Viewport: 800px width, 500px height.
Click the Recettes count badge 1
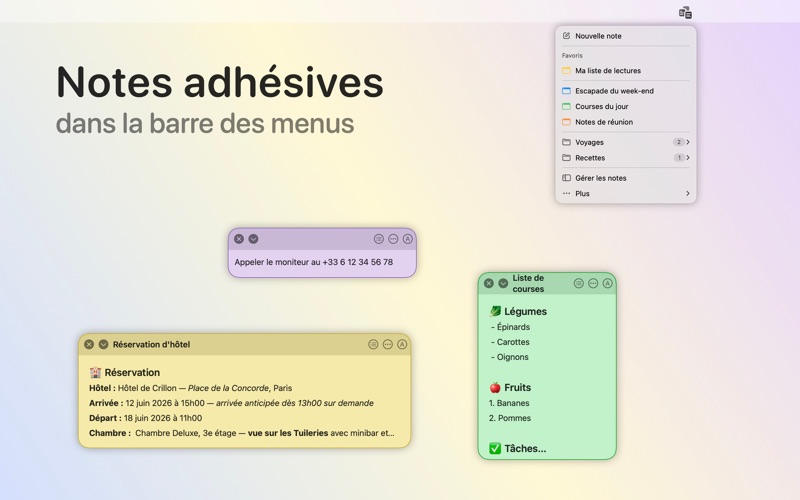679,158
